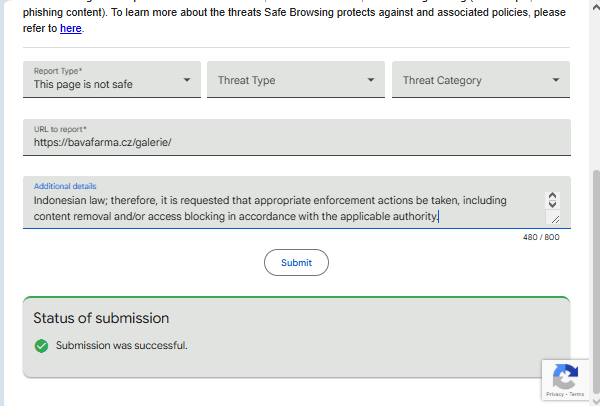The image size is (600, 406).
Task: Follow the 'here' policy link
Action: [70, 28]
